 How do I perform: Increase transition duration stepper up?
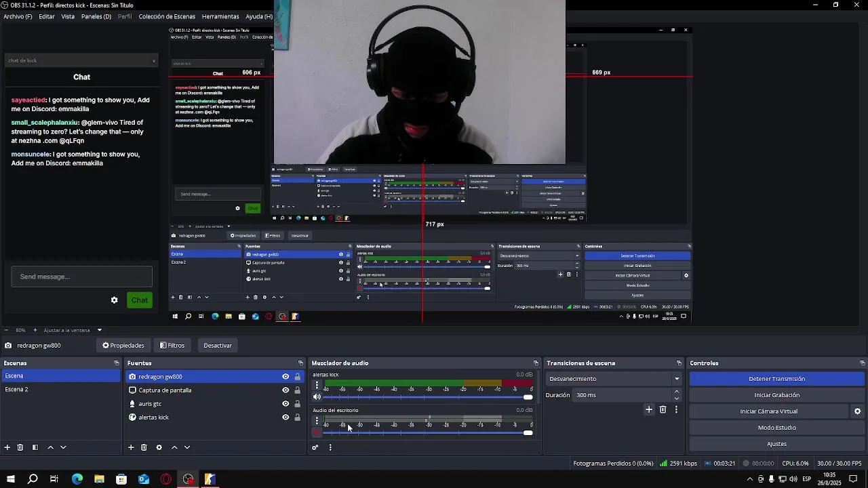click(x=676, y=392)
